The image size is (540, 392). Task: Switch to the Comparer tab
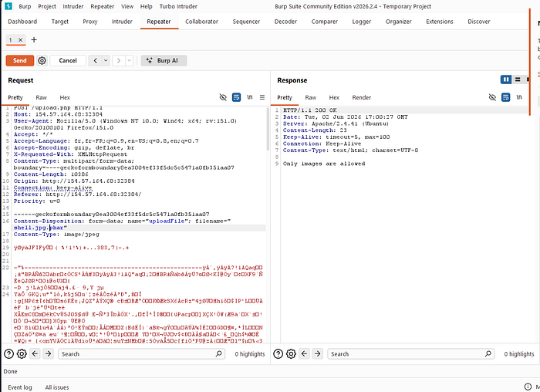coord(325,22)
